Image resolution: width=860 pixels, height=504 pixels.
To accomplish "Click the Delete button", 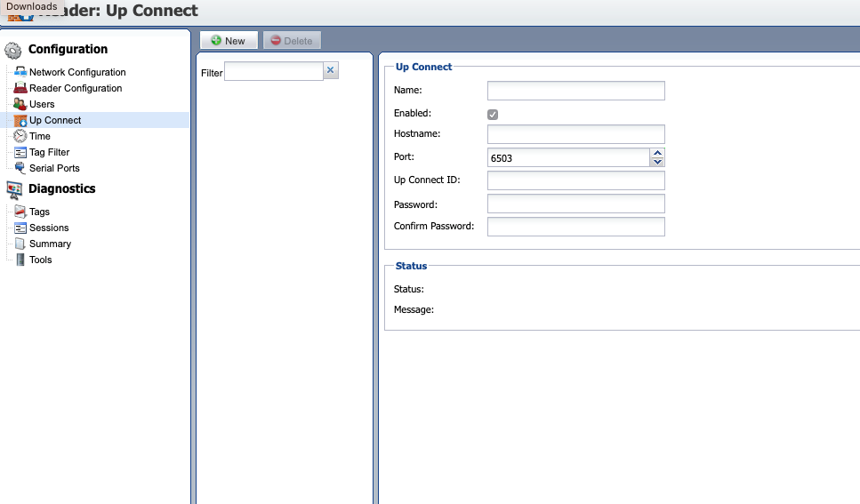I will click(292, 41).
